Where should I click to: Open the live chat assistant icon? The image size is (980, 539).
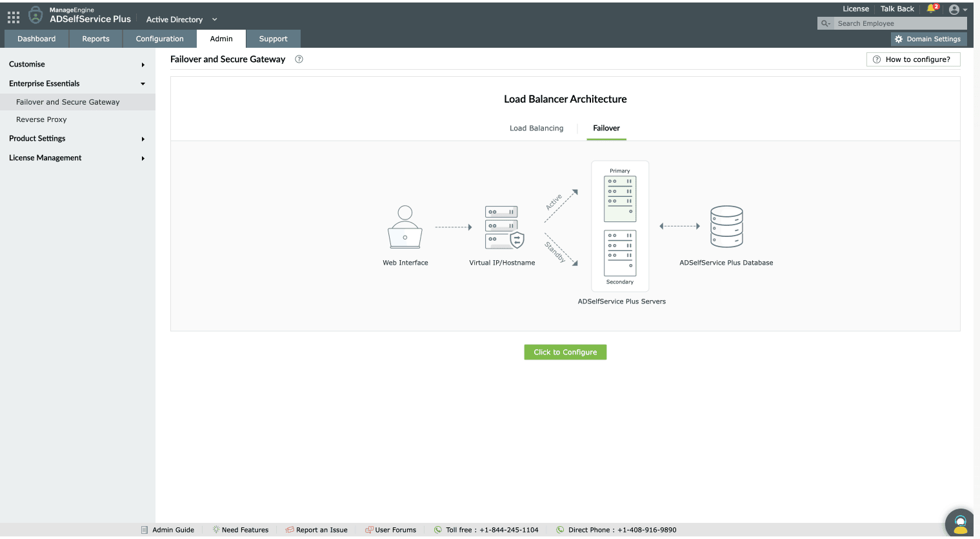pos(960,523)
